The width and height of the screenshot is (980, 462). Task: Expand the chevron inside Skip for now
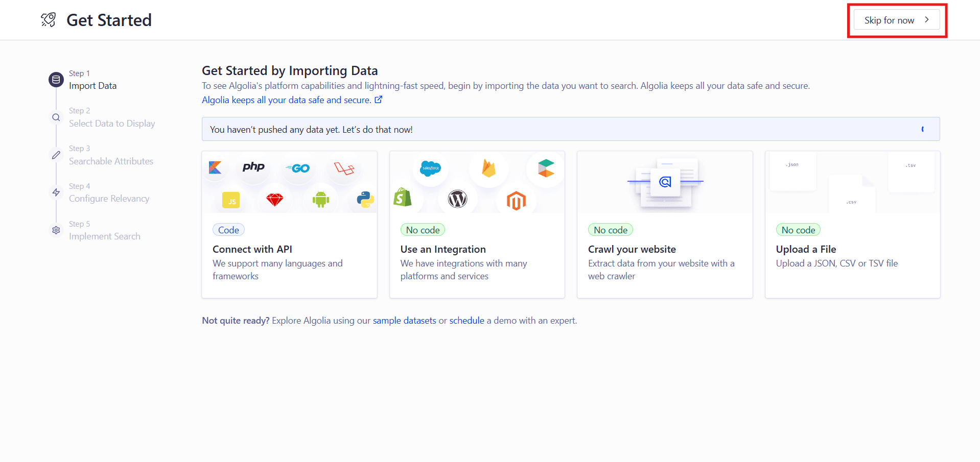coord(926,19)
